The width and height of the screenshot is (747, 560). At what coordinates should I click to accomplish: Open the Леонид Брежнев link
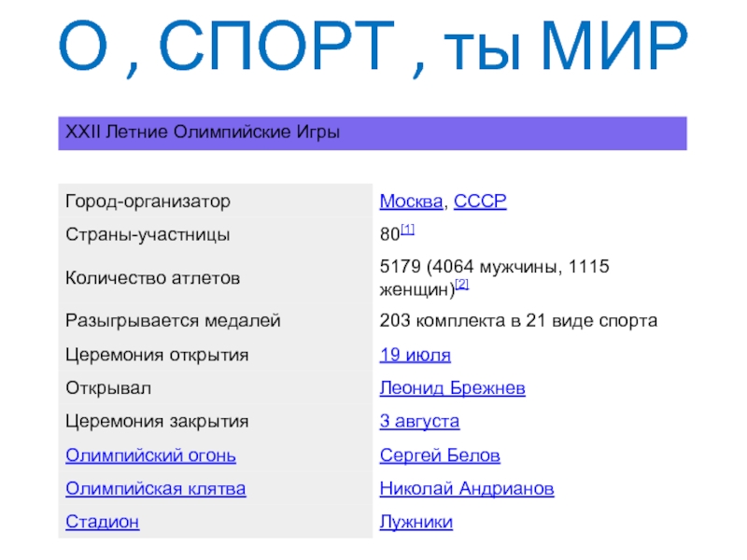[452, 388]
